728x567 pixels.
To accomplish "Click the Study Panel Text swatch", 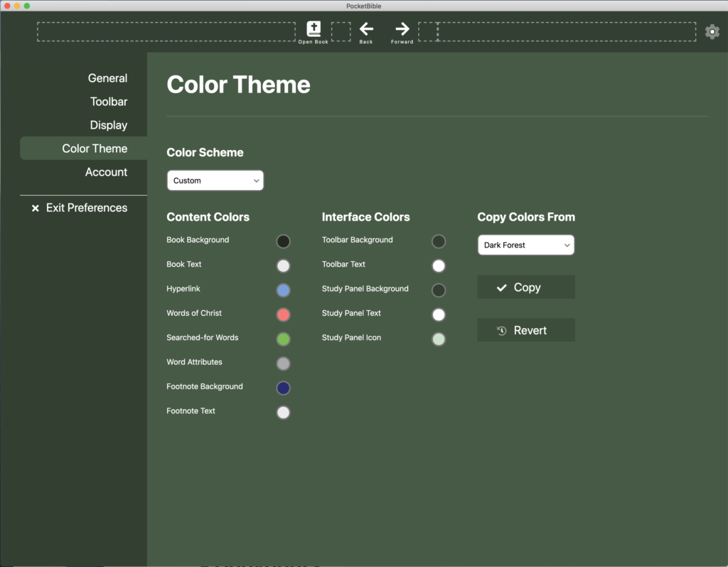I will pos(438,314).
